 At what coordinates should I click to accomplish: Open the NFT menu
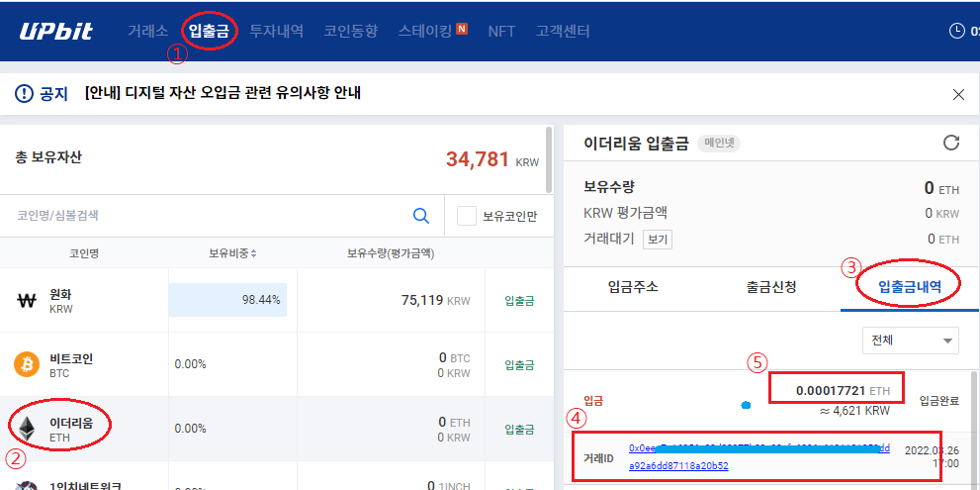coord(502,31)
